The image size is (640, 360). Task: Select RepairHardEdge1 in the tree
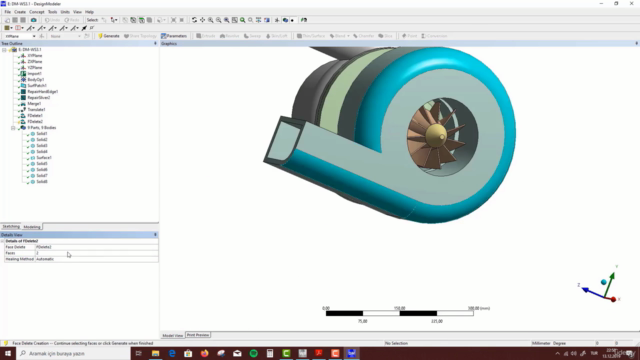tap(42, 92)
